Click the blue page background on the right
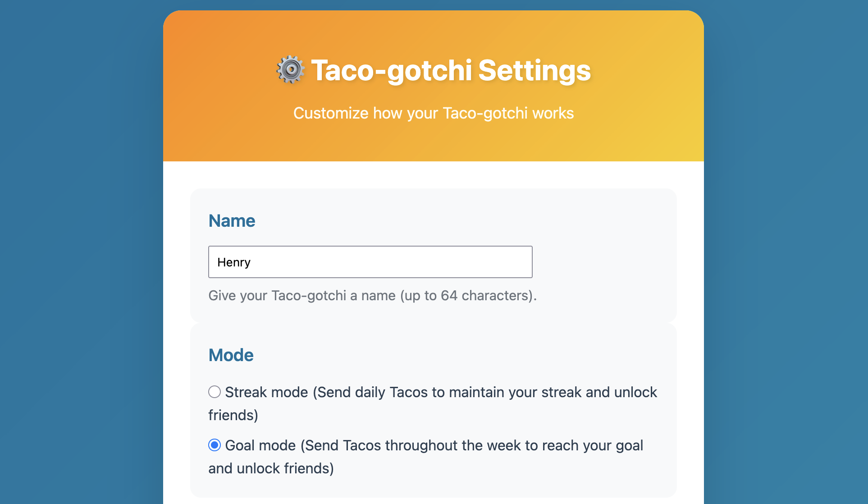 pyautogui.click(x=786, y=252)
